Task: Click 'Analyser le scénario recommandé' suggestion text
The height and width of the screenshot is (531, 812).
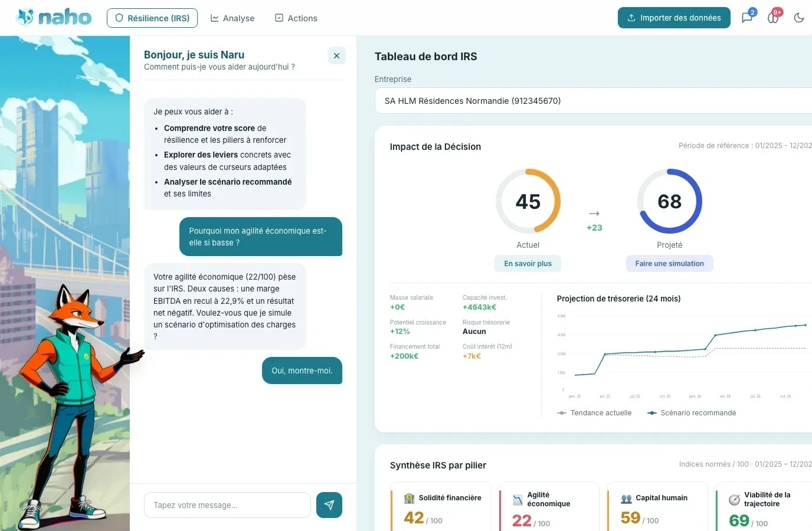Action: pos(228,182)
